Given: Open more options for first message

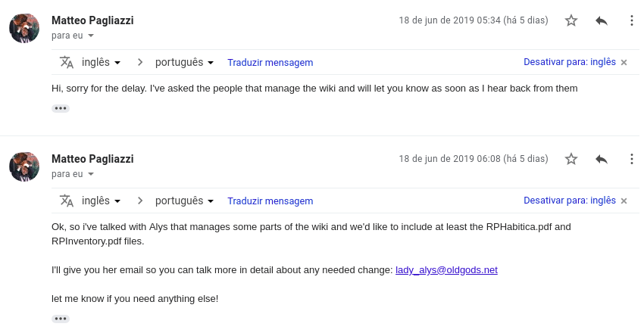Looking at the screenshot, I should tap(632, 20).
